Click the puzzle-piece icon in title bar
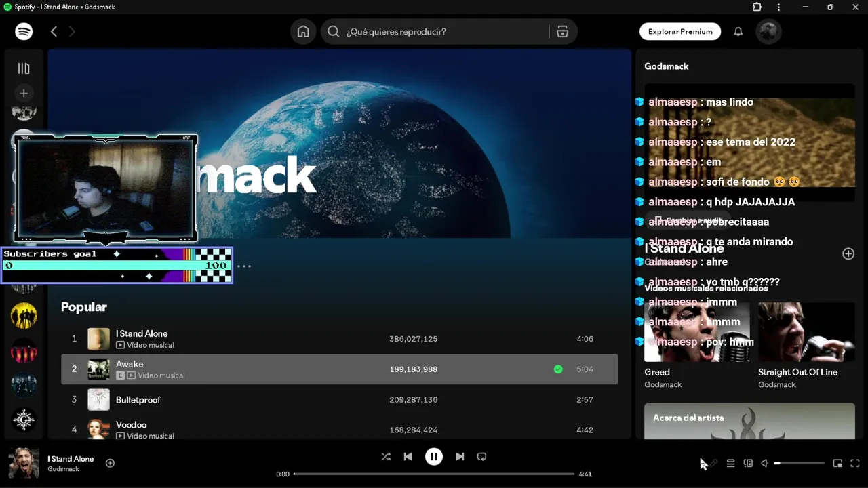 coord(757,7)
